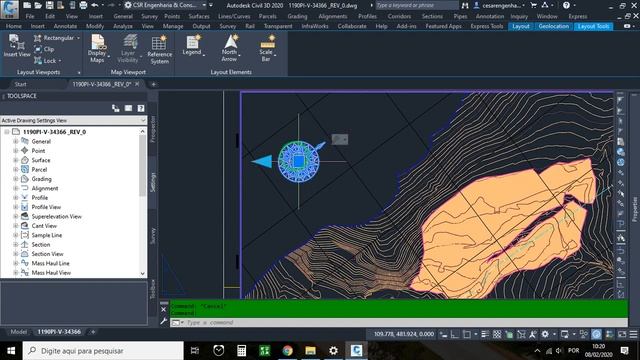The width and height of the screenshot is (640, 360).
Task: Select the Point settings tree item
Action: click(x=38, y=151)
